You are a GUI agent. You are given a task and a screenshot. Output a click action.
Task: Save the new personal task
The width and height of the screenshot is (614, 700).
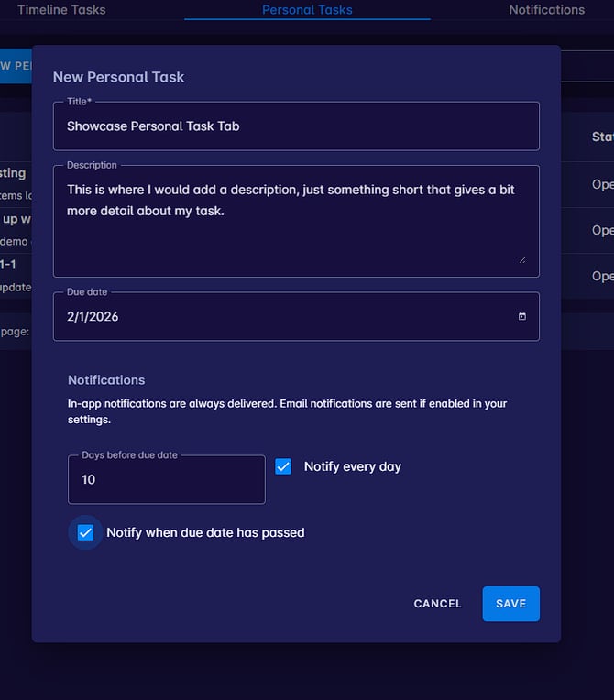tap(510, 603)
